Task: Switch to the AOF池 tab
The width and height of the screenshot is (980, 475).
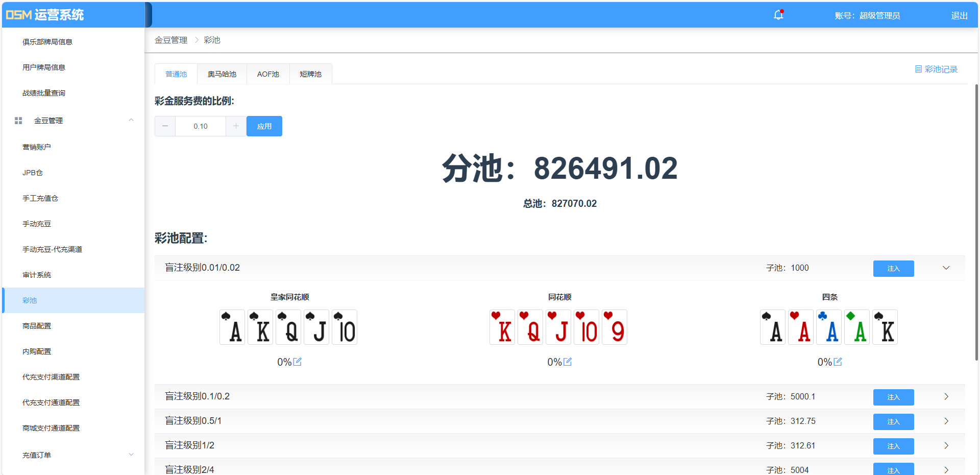Action: tap(267, 74)
